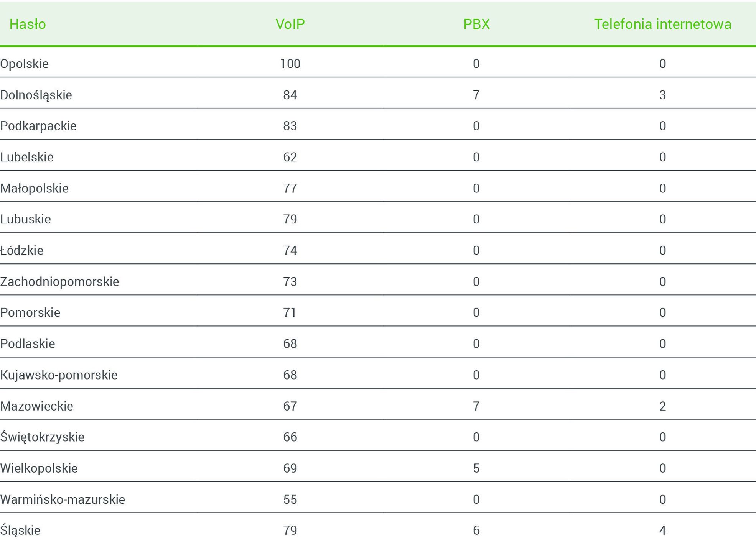Click the Opolskie row label

25,64
